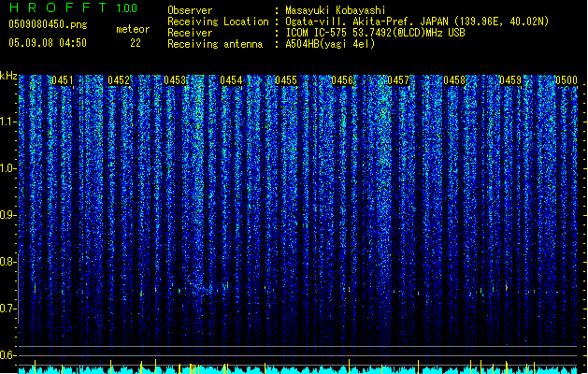Click the date 05.09.08 04:50
Viewport: 588px width, 374px height.
point(48,43)
